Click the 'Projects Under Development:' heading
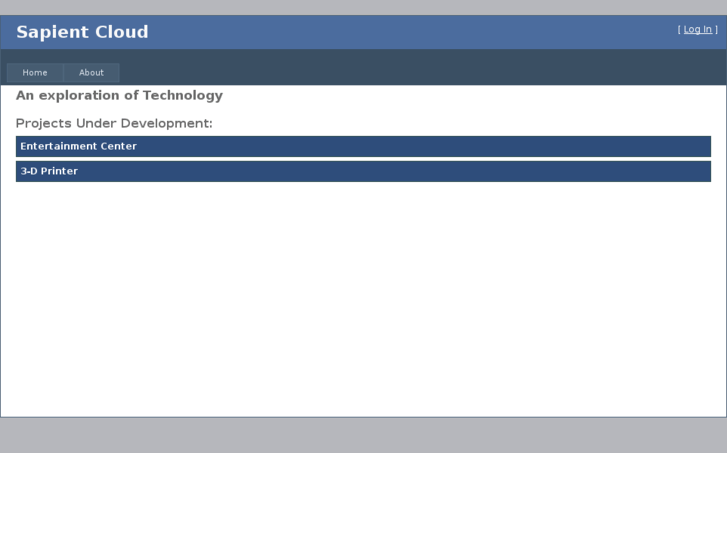 [114, 124]
